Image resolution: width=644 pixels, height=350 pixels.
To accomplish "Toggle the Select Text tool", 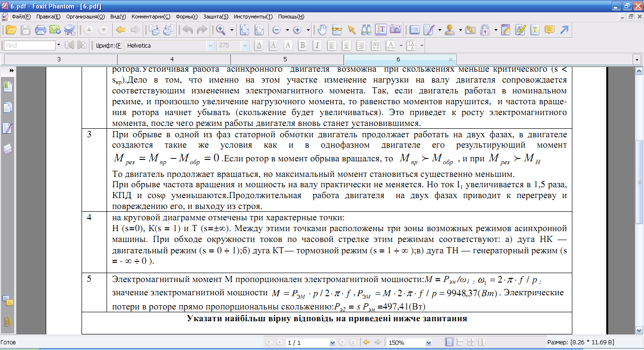I will tap(381, 30).
